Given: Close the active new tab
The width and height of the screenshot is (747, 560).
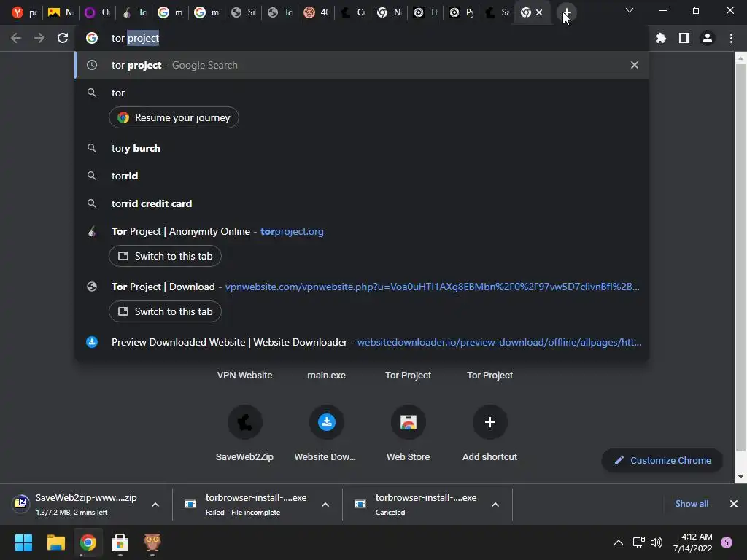Looking at the screenshot, I should (x=539, y=13).
